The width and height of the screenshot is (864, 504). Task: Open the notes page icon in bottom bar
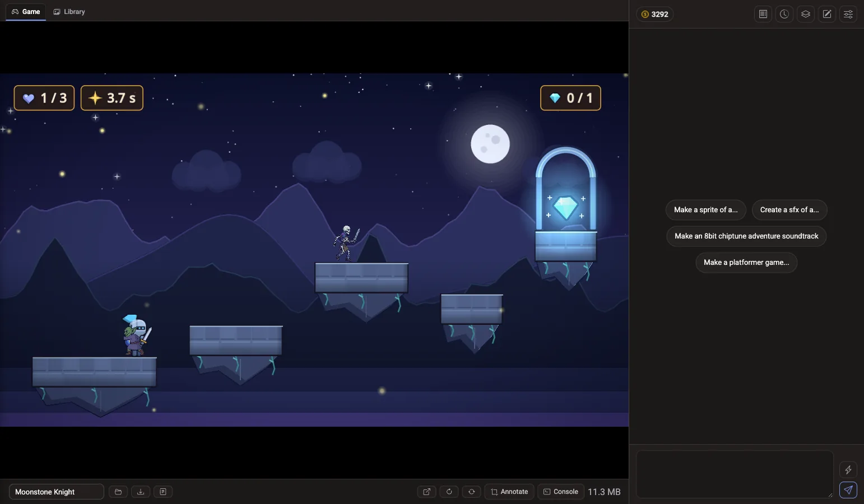(x=163, y=492)
